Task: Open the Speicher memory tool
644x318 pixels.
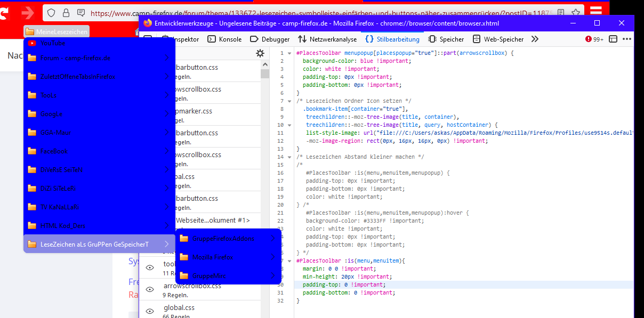Action: [x=446, y=39]
